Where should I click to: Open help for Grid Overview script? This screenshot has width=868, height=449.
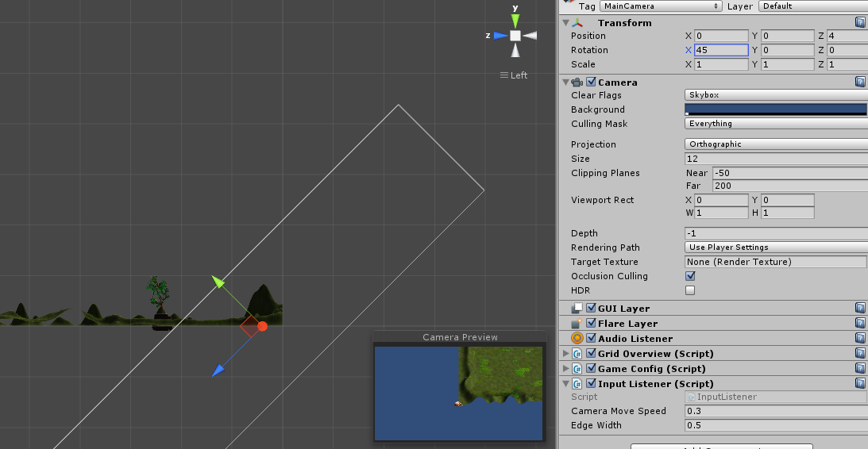860,353
